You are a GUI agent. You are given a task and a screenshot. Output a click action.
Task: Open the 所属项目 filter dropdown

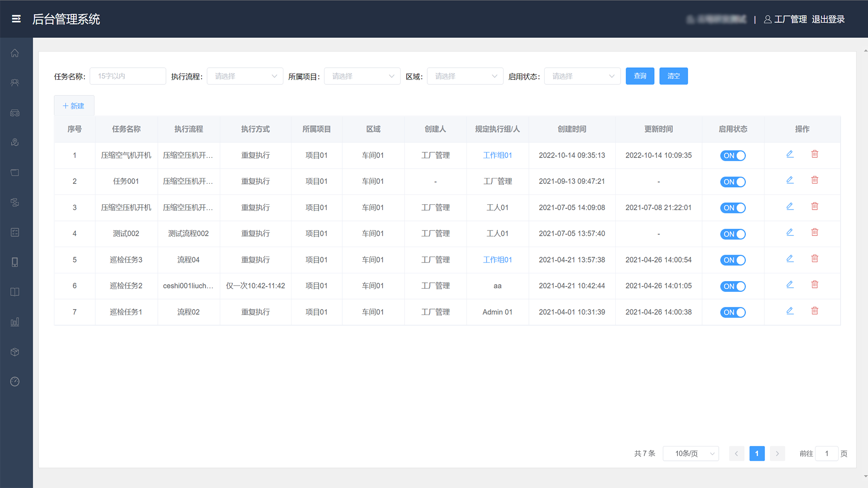pyautogui.click(x=362, y=76)
